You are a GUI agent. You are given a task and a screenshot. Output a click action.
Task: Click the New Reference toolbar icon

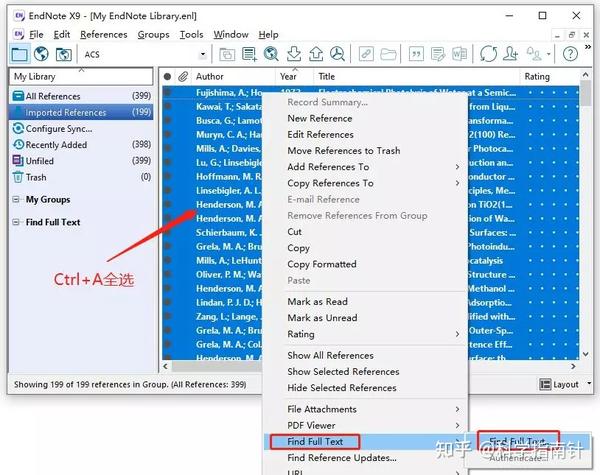pyautogui.click(x=249, y=54)
